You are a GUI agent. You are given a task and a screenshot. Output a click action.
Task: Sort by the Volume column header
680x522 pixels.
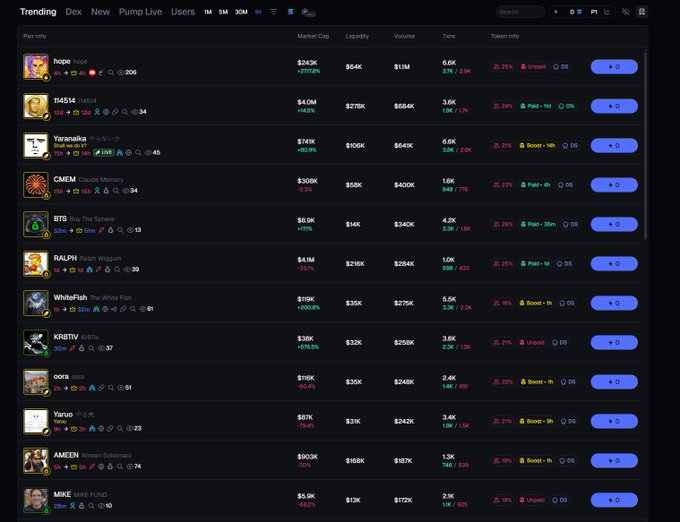(404, 36)
